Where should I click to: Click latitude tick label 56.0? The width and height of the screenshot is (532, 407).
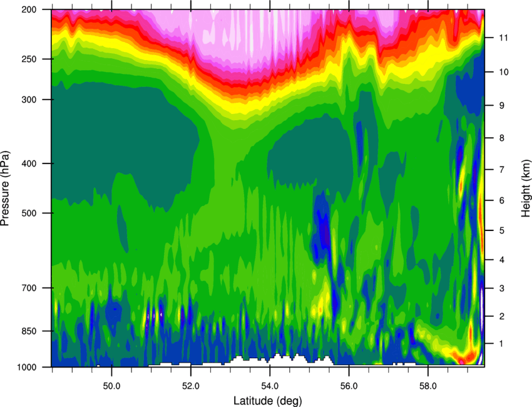pyautogui.click(x=349, y=386)
